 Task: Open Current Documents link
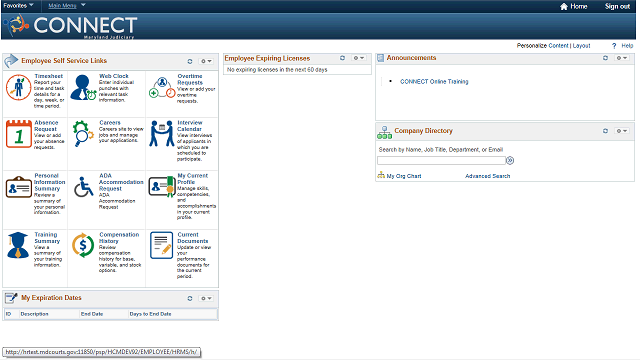point(193,238)
